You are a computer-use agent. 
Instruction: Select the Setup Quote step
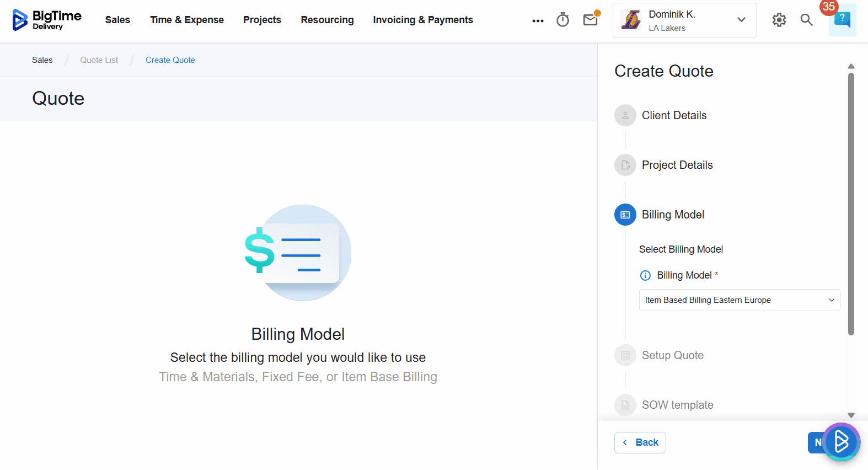click(x=672, y=355)
